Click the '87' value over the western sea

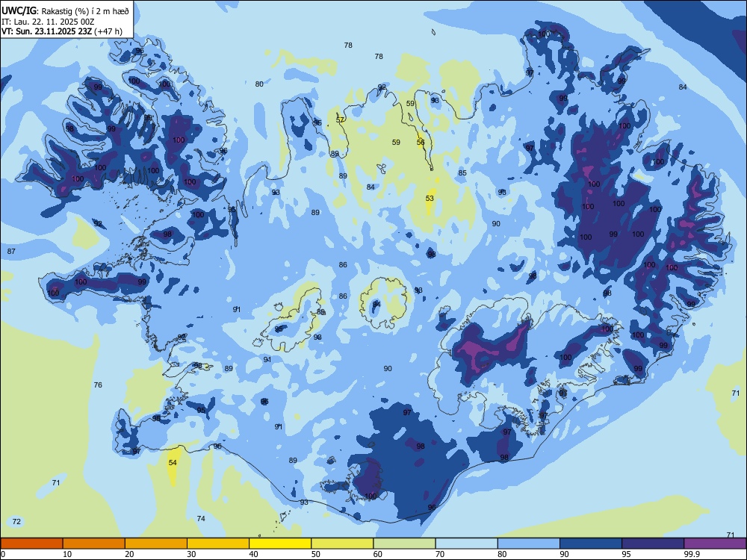[11, 251]
